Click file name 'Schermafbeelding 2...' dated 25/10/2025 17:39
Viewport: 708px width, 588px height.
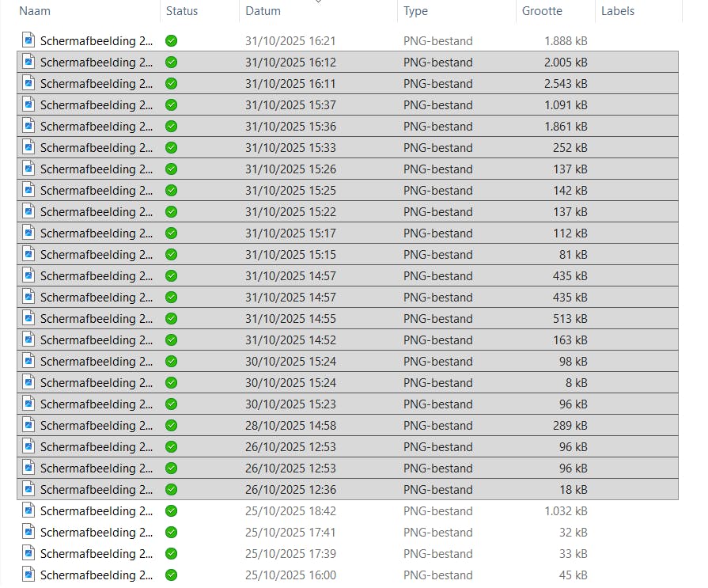tap(97, 554)
